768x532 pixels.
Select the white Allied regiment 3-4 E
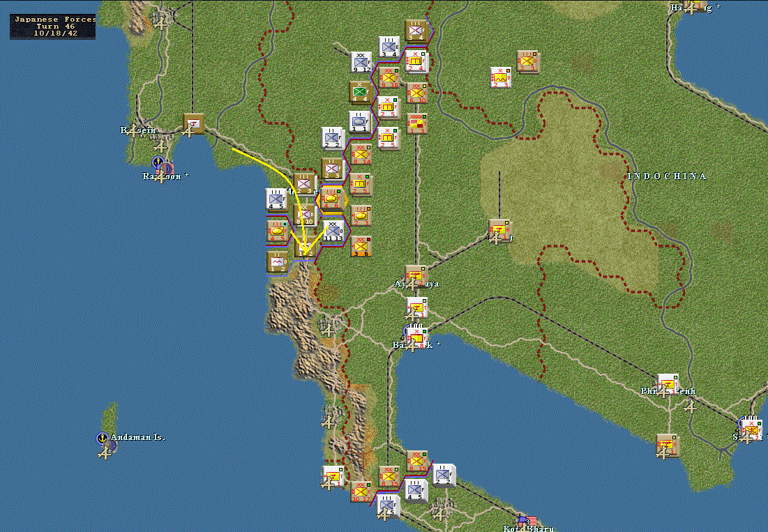tap(389, 47)
